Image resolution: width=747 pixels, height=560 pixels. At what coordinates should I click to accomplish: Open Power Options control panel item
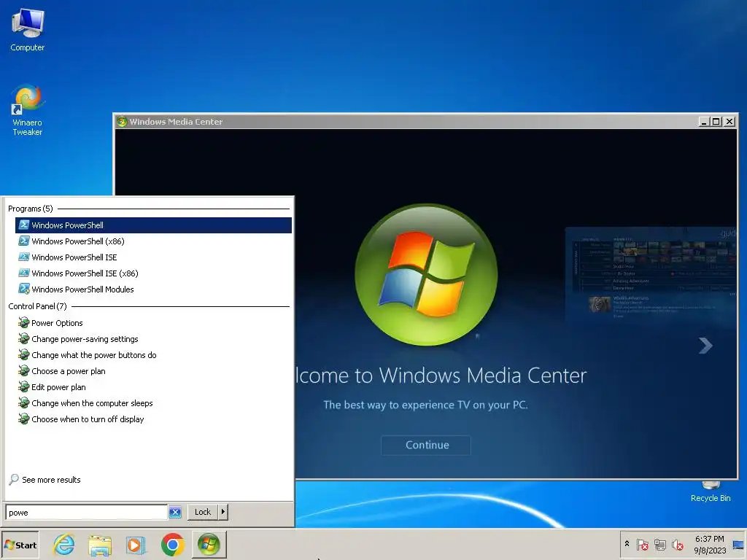click(153, 323)
